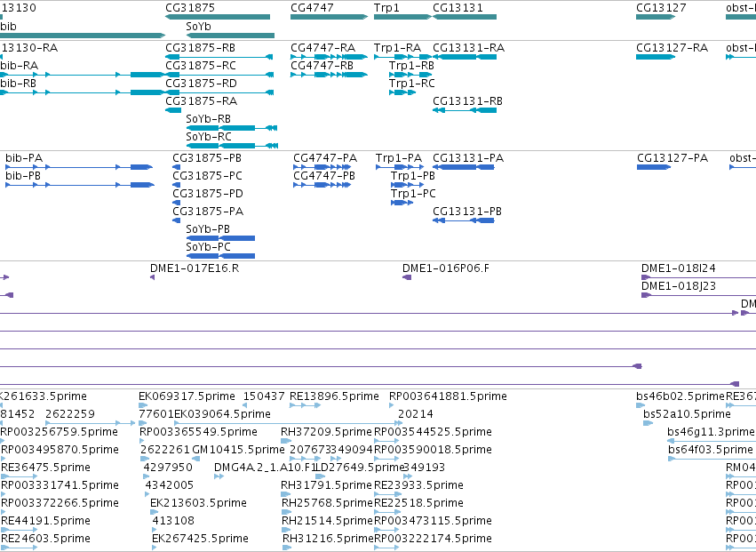This screenshot has height=552, width=756.
Task: Select the bib gene label
Action: (8, 27)
